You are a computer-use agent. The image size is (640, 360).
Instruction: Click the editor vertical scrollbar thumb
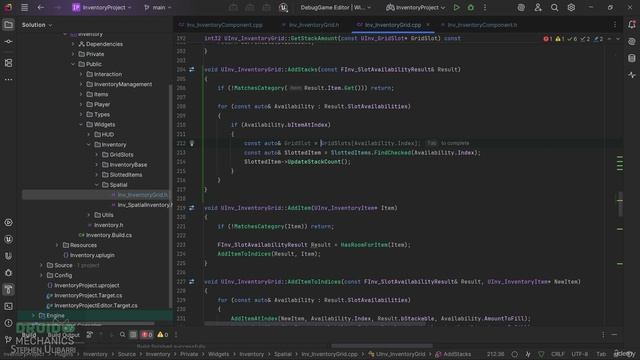tap(620, 204)
